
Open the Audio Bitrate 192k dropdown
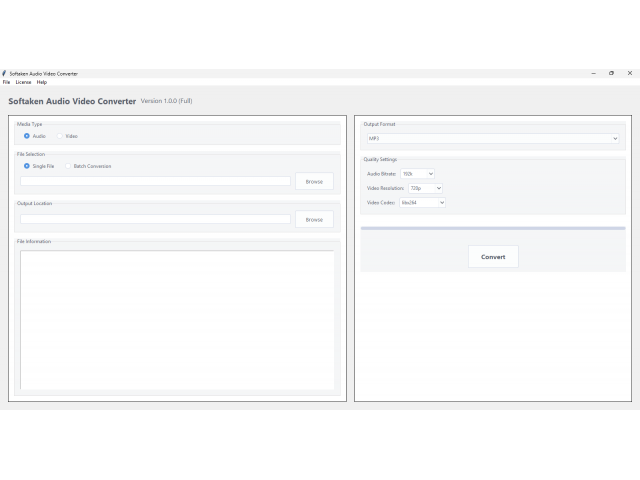[417, 173]
